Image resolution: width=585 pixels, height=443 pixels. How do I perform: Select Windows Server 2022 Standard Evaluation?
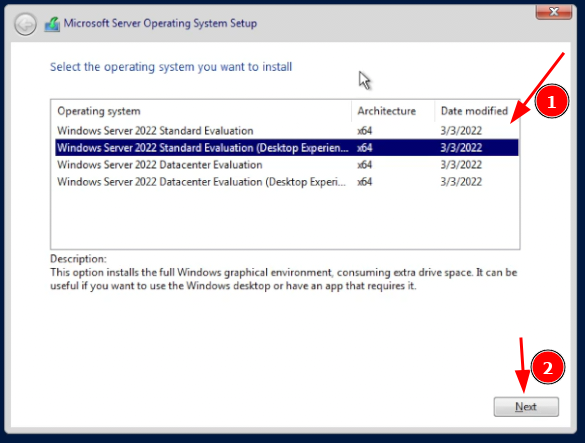click(287, 131)
